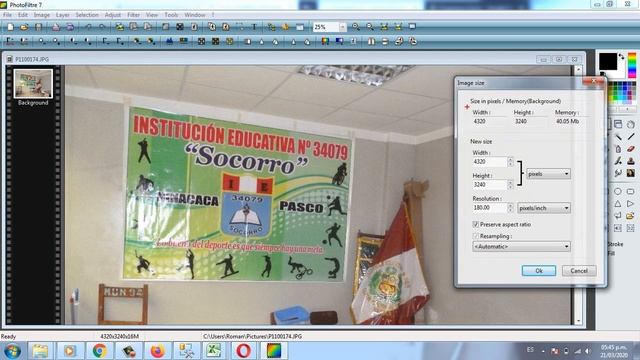640x360 pixels.
Task: Click the Resolution value field 180.00
Action: (x=490, y=208)
